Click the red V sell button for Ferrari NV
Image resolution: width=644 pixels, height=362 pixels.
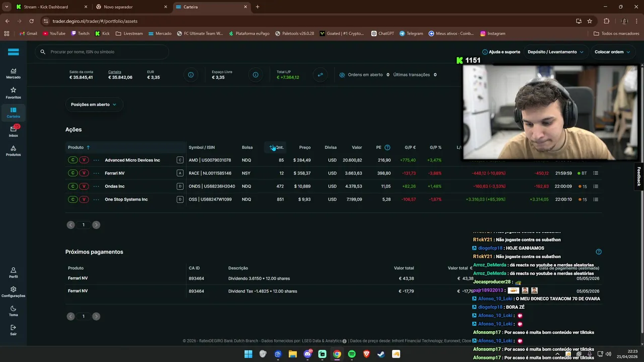point(84,173)
